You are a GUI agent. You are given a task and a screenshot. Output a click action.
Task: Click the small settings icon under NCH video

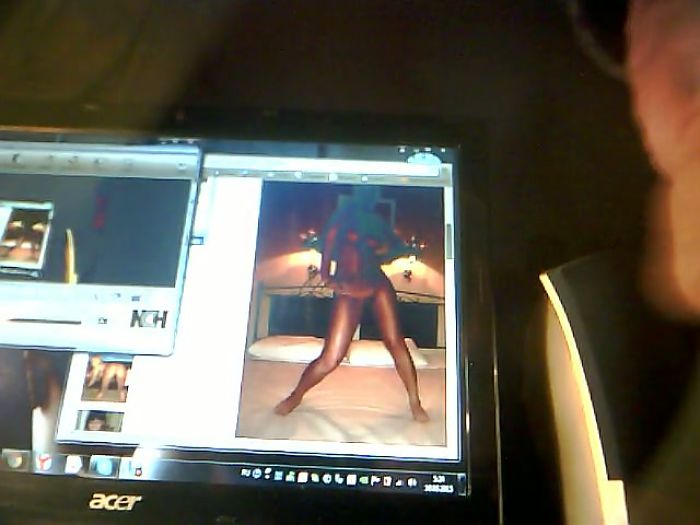pos(113,297)
